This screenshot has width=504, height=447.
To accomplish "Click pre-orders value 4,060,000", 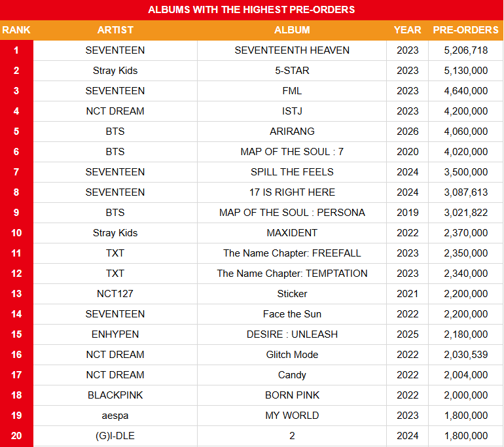I will click(x=466, y=132).
